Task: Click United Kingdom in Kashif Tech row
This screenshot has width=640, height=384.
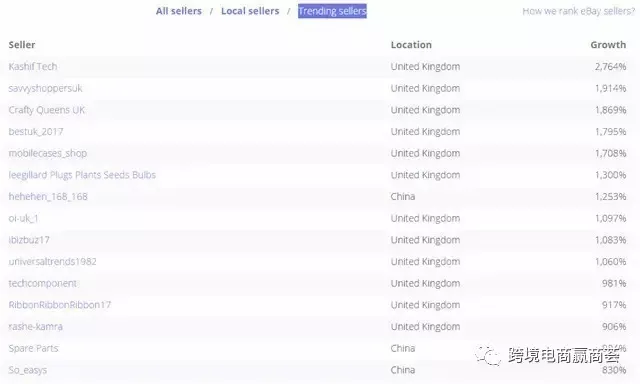Action: [425, 67]
